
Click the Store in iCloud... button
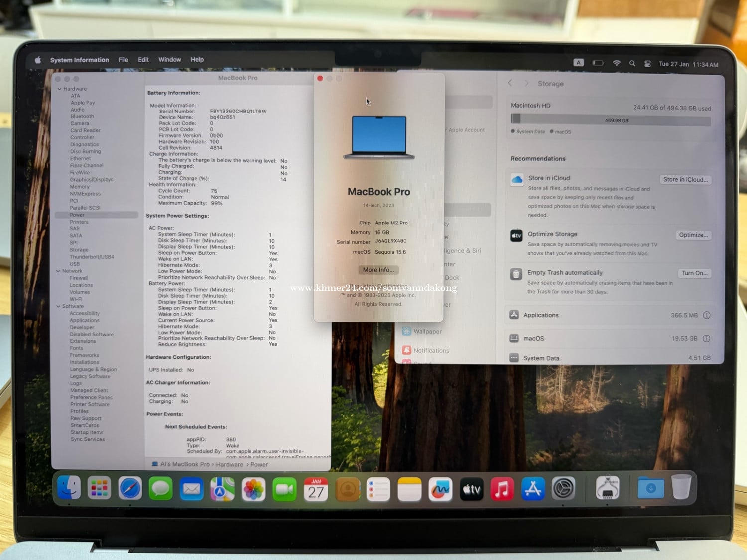tap(685, 180)
